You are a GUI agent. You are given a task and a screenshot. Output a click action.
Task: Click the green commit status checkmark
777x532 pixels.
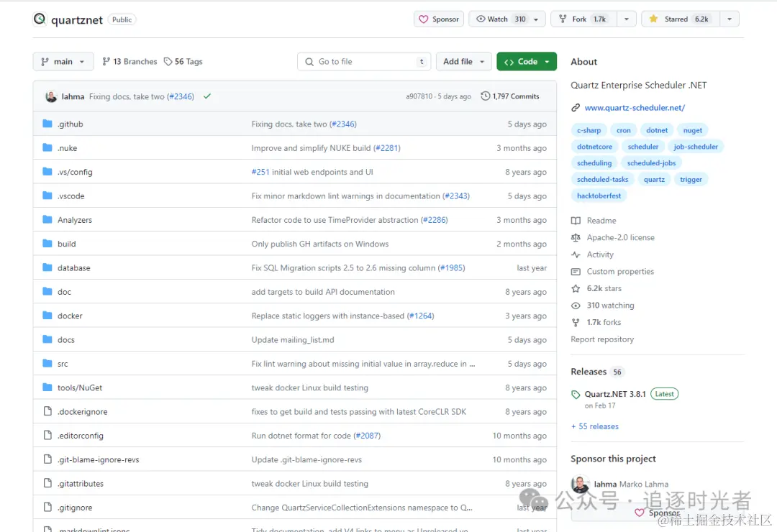point(207,96)
